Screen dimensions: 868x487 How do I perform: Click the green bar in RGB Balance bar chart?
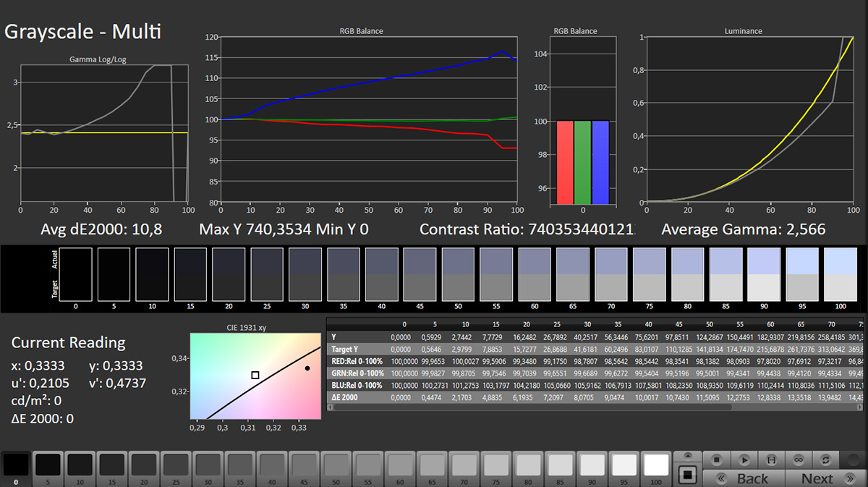click(x=582, y=162)
